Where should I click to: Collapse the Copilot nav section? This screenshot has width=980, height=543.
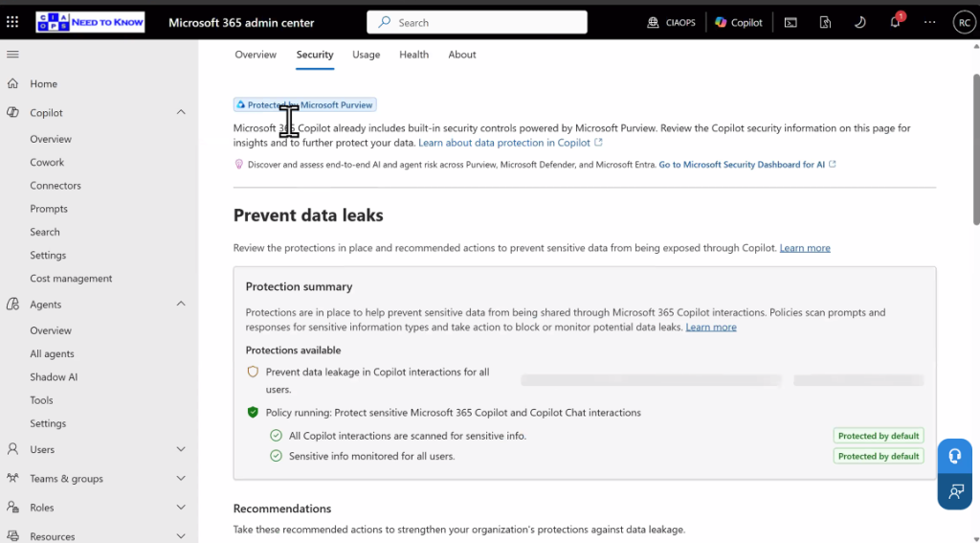[x=181, y=113]
